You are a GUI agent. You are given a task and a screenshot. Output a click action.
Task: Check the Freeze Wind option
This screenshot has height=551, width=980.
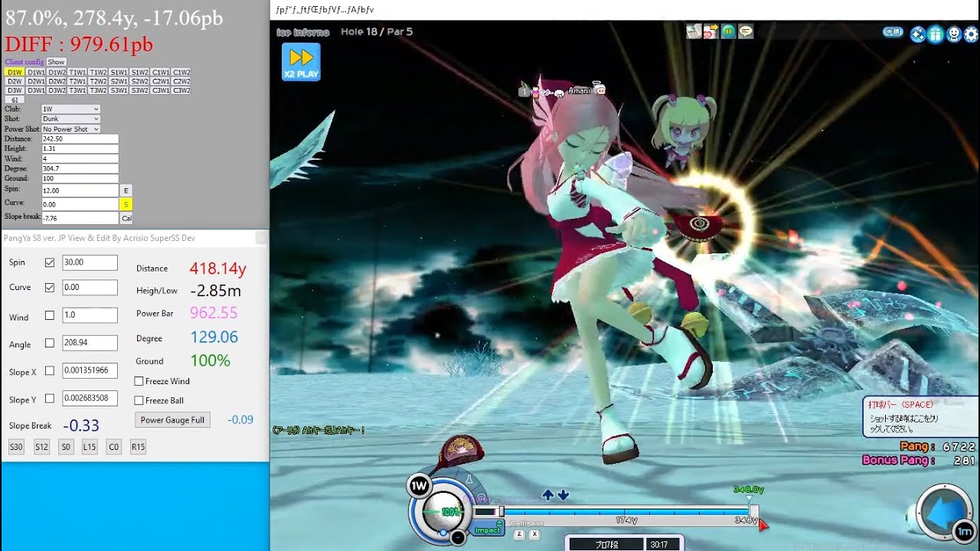[139, 381]
